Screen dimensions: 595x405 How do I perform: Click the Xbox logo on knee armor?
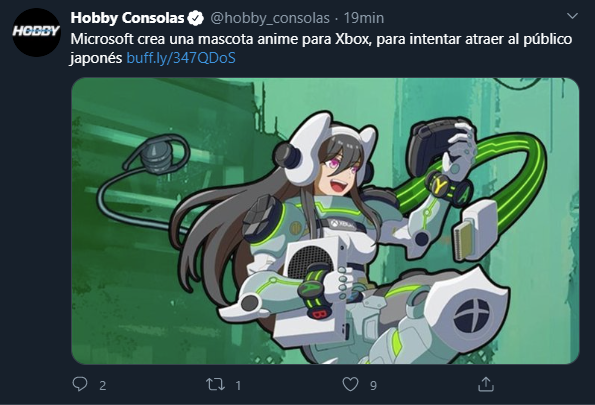click(x=472, y=314)
